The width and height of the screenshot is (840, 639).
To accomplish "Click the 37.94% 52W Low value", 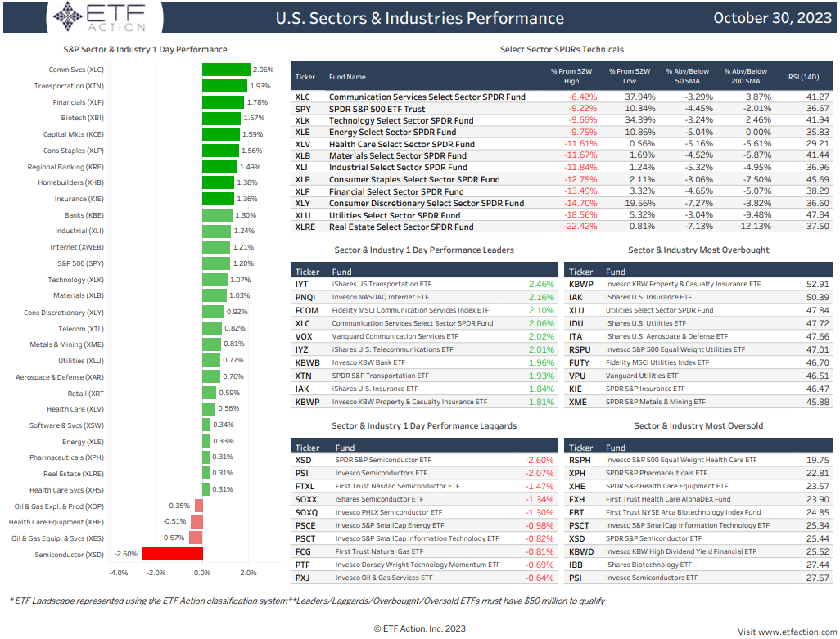I will [x=639, y=97].
